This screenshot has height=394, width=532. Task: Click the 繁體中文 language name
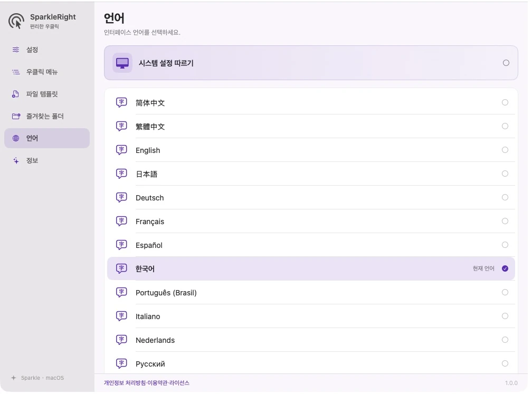(x=150, y=127)
